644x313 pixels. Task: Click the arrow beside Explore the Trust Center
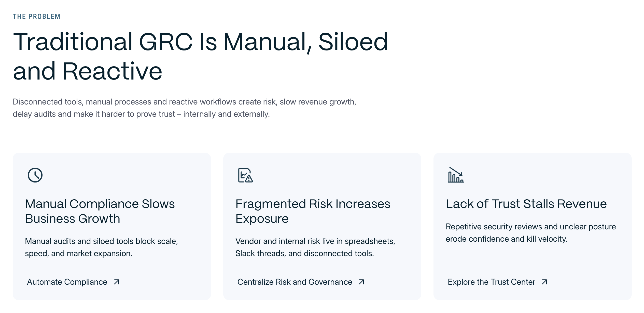pos(544,282)
